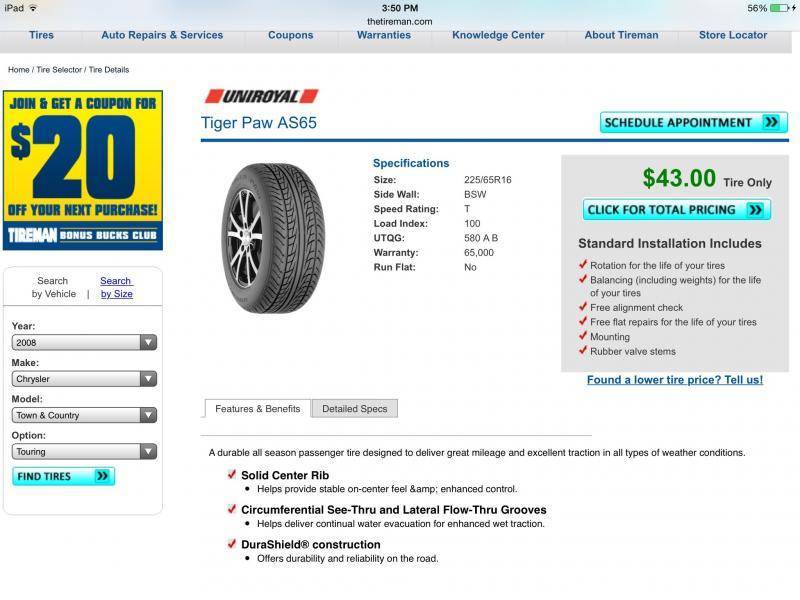Viewport: 800px width, 600px height.
Task: Tap the Wi-Fi status icon
Action: click(33, 8)
